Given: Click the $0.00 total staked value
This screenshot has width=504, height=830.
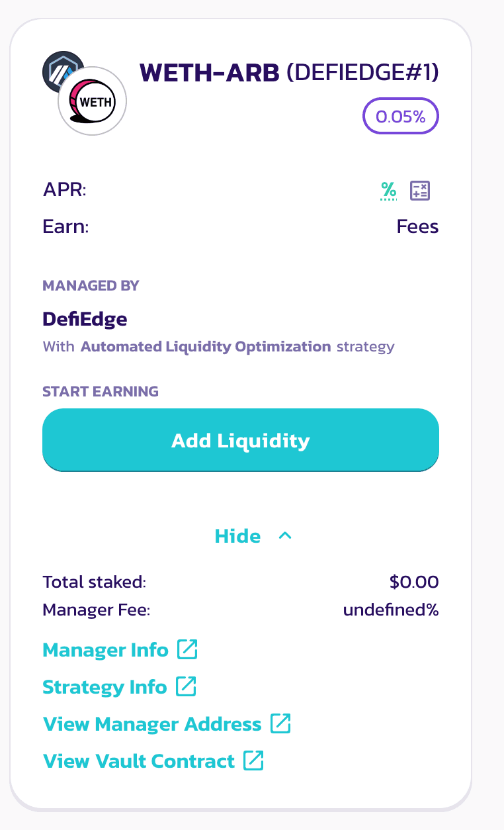Looking at the screenshot, I should [414, 582].
